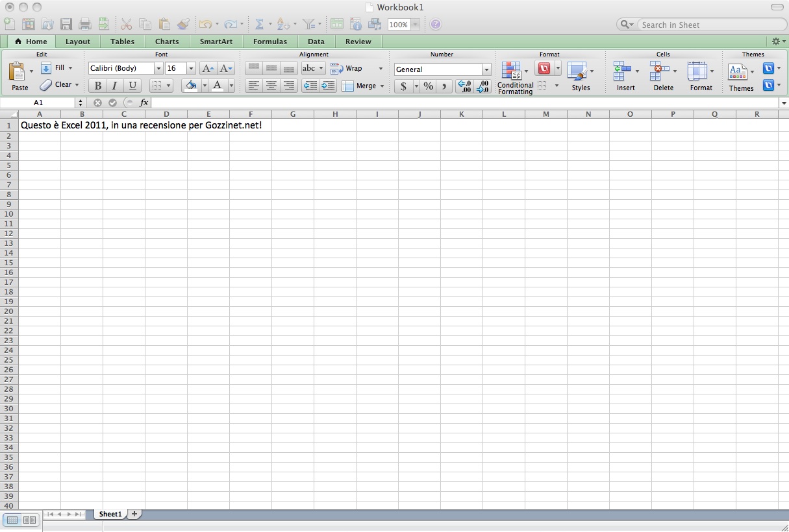Click the Name Box showing A1

38,103
